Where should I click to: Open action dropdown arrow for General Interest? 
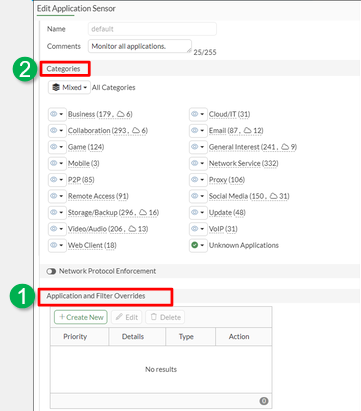[202, 147]
